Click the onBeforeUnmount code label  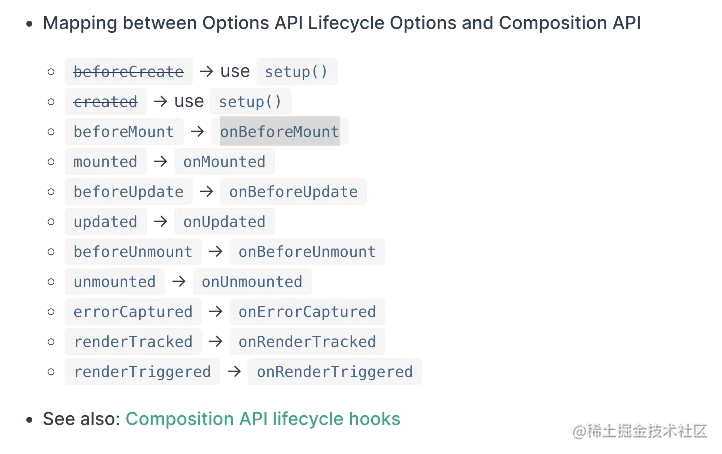pos(307,252)
